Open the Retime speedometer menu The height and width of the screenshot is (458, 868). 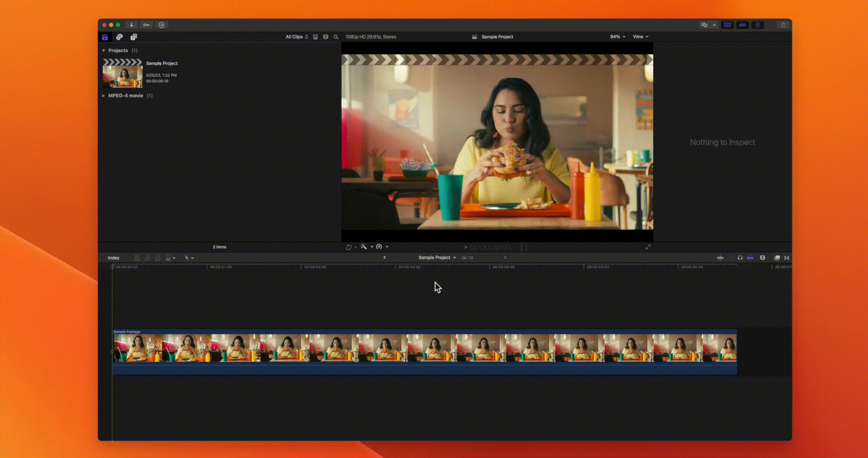382,247
